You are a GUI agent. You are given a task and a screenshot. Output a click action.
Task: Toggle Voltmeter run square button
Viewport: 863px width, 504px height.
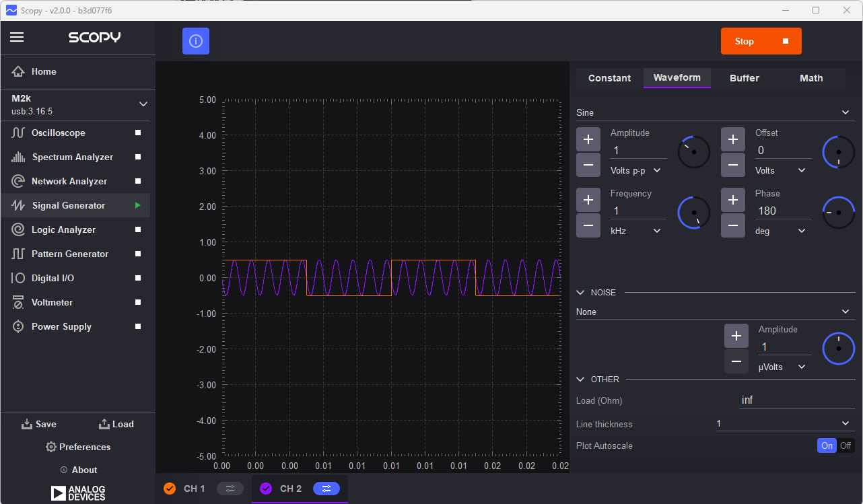coord(138,302)
